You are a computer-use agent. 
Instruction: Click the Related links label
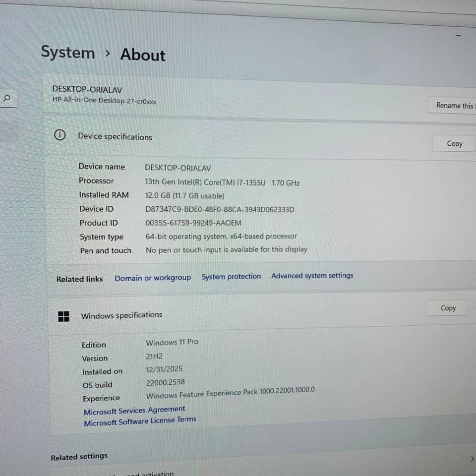pos(79,279)
